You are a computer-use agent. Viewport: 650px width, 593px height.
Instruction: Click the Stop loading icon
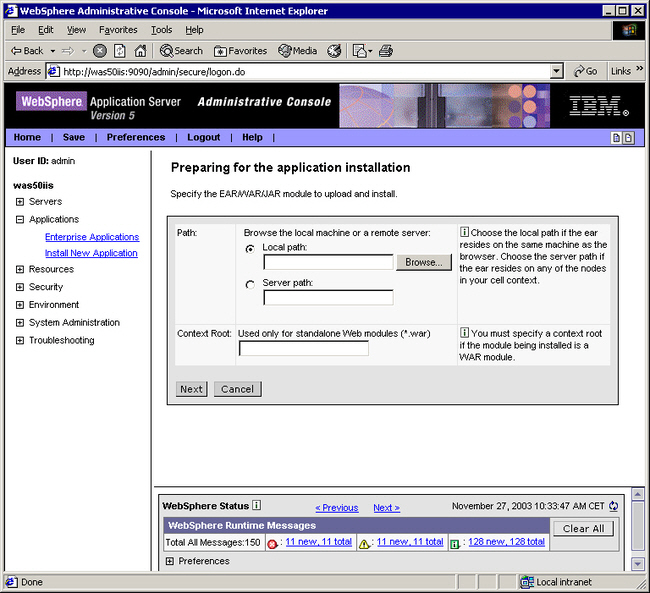point(99,51)
